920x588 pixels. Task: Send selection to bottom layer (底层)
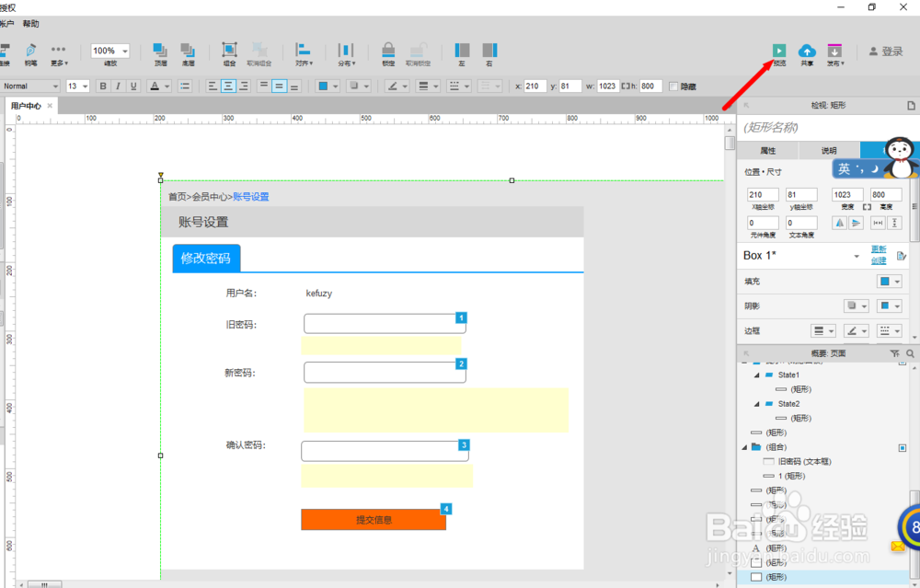tap(188, 50)
